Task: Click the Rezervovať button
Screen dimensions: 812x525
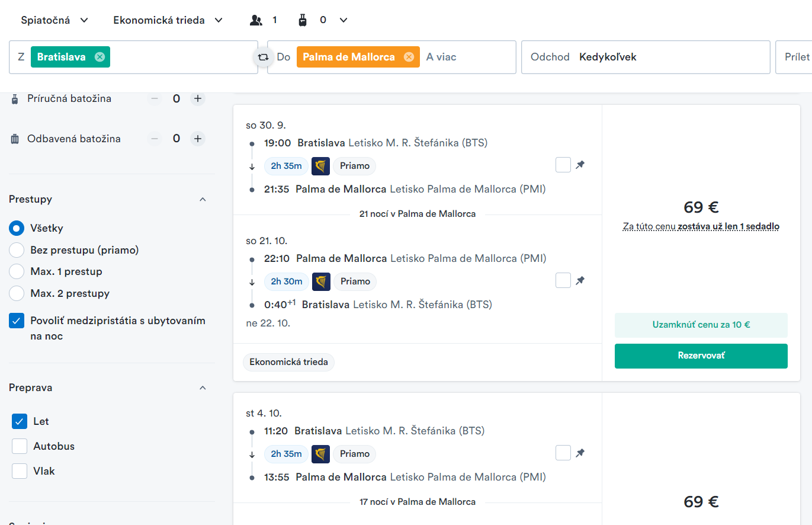Action: point(701,356)
